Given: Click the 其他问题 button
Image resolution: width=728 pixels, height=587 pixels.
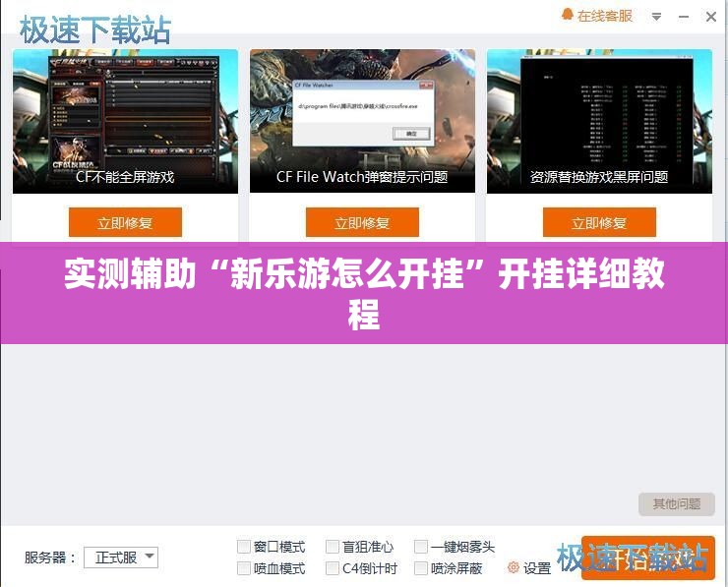Looking at the screenshot, I should click(x=677, y=504).
